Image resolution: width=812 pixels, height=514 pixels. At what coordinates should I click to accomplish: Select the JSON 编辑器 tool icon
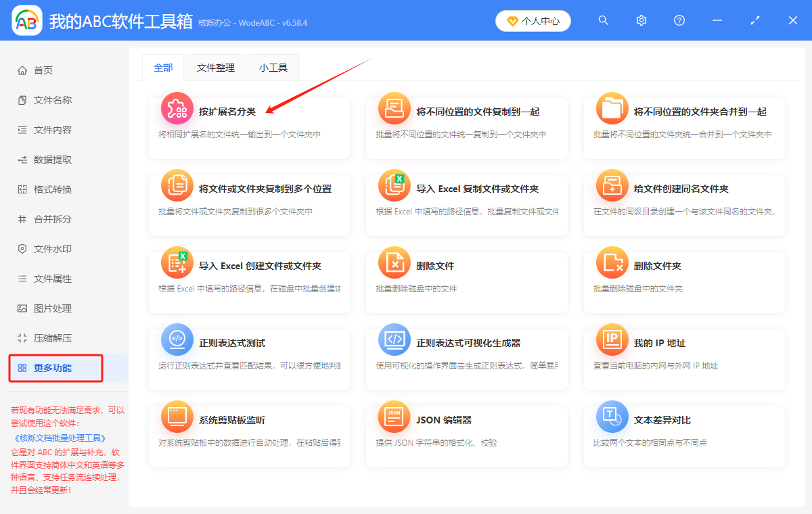[x=394, y=417]
